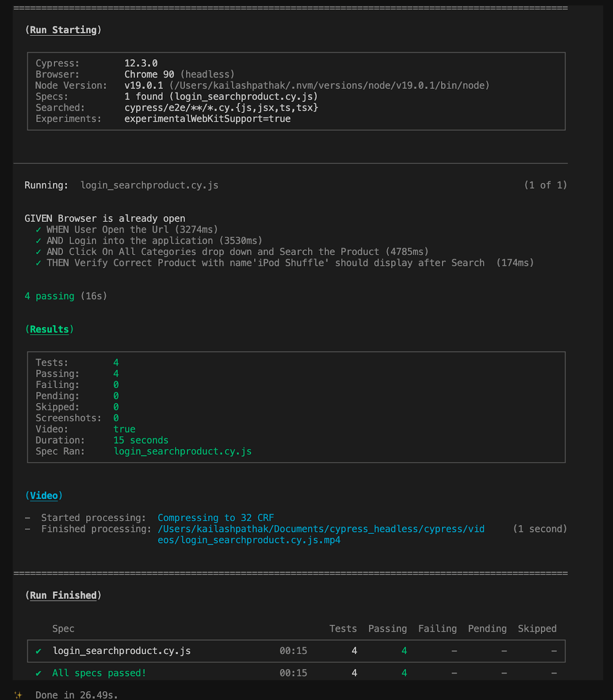Click the 'Tests:' value in Results
This screenshot has height=700, width=613.
coord(116,363)
